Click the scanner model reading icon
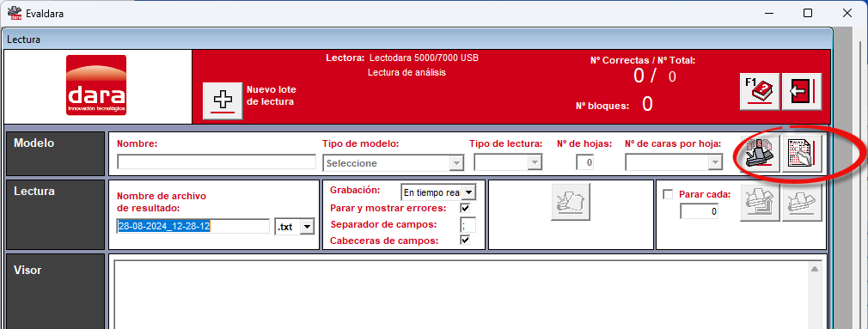 pos(760,154)
